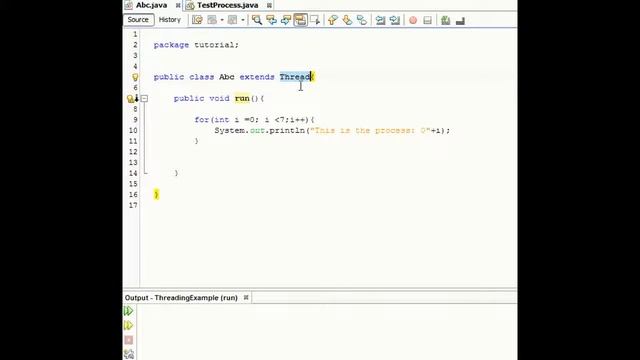Shift the line left
The width and height of the screenshot is (640, 360).
click(x=380, y=20)
